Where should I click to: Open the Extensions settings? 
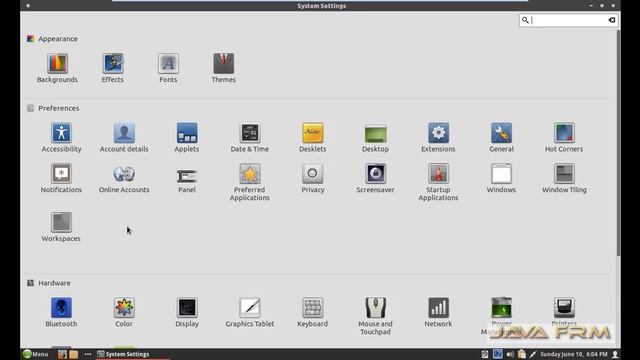pos(438,138)
